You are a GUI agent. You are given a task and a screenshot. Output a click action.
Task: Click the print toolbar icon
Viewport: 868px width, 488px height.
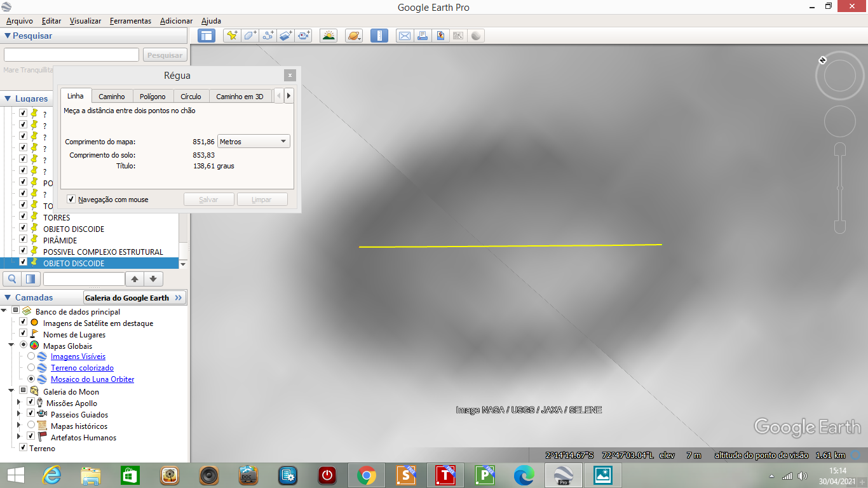(422, 36)
